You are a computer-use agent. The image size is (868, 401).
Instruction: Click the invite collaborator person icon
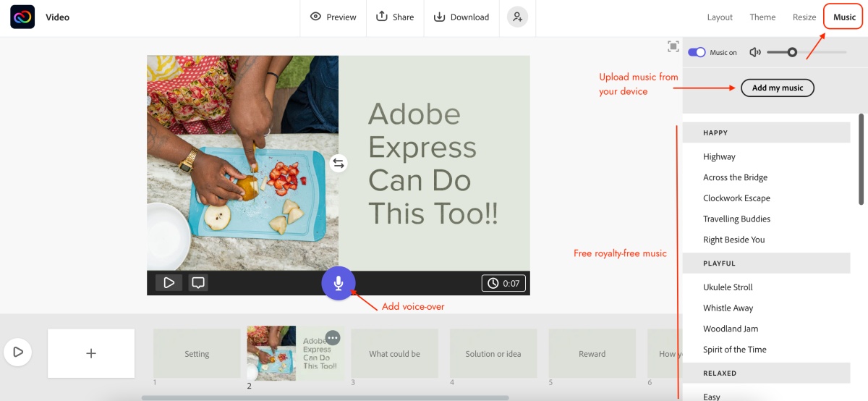click(517, 17)
